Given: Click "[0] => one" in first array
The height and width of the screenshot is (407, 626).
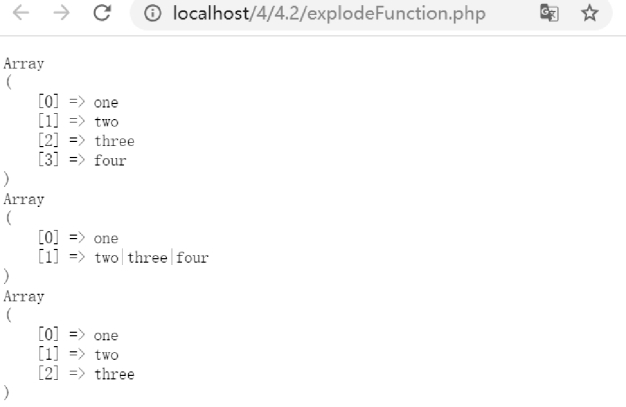Looking at the screenshot, I should [78, 102].
